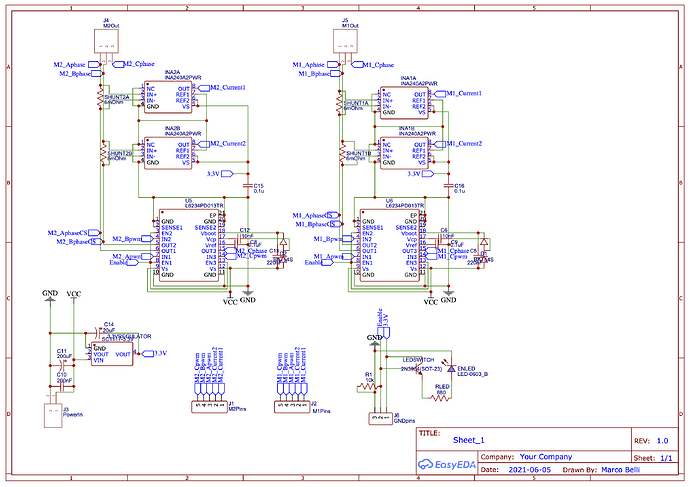Click M2_Current1 net flag beside INA2A
This screenshot has width=690, height=487.
click(x=222, y=88)
